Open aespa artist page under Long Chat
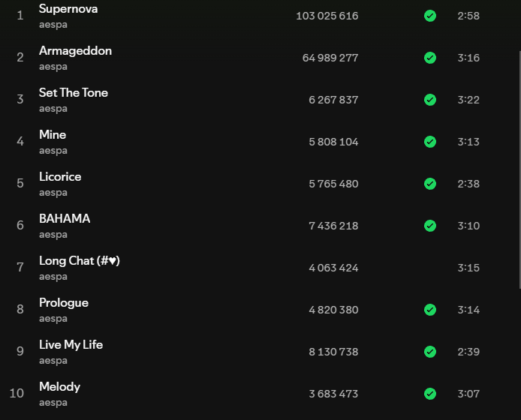Screen dimensions: 521x420 (53, 277)
